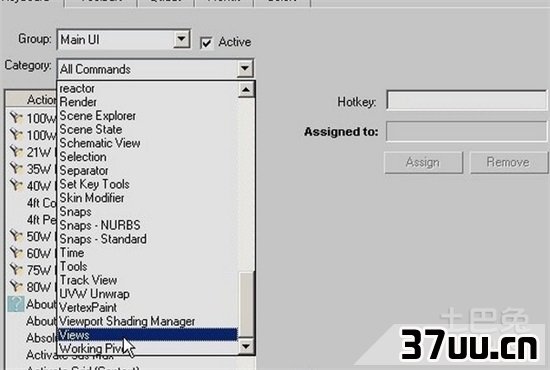Select the 50W action row text
Screen dimensions: 550x370
pyautogui.click(x=39, y=236)
